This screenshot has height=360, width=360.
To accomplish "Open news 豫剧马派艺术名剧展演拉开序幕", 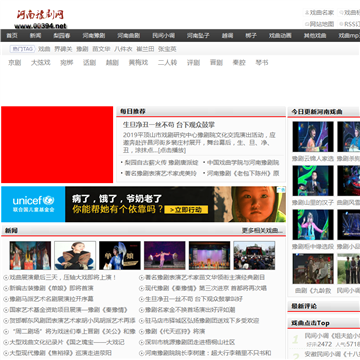I will click(51, 299).
